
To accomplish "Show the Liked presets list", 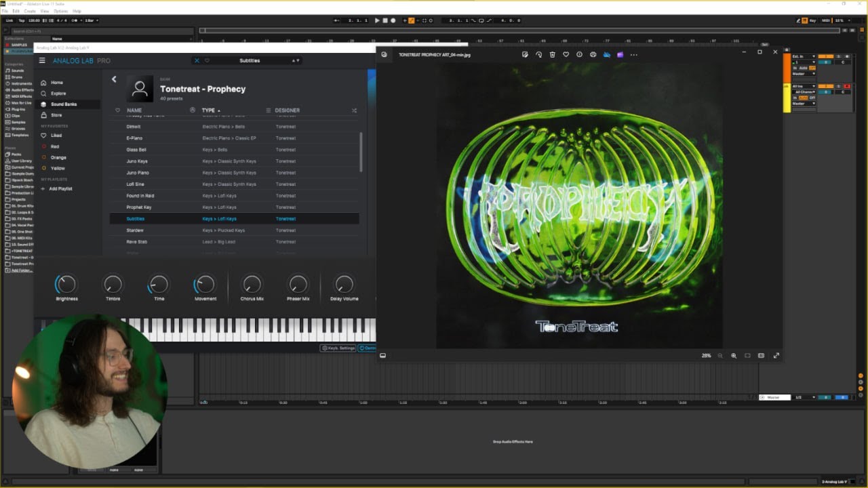I will [56, 136].
